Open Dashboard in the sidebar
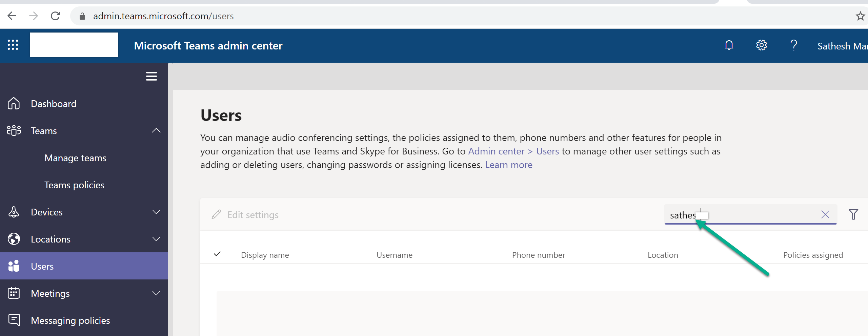 84,103
